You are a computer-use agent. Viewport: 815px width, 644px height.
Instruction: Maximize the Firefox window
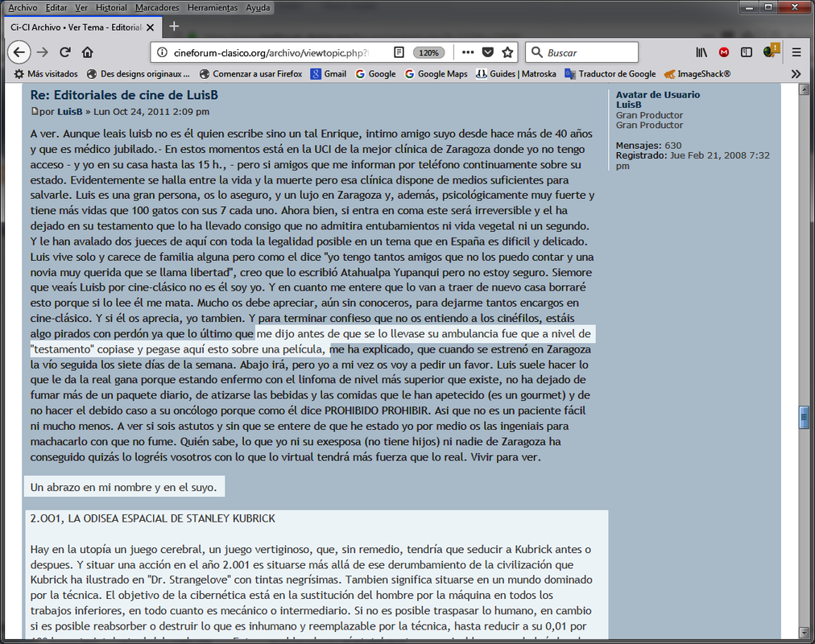768,7
